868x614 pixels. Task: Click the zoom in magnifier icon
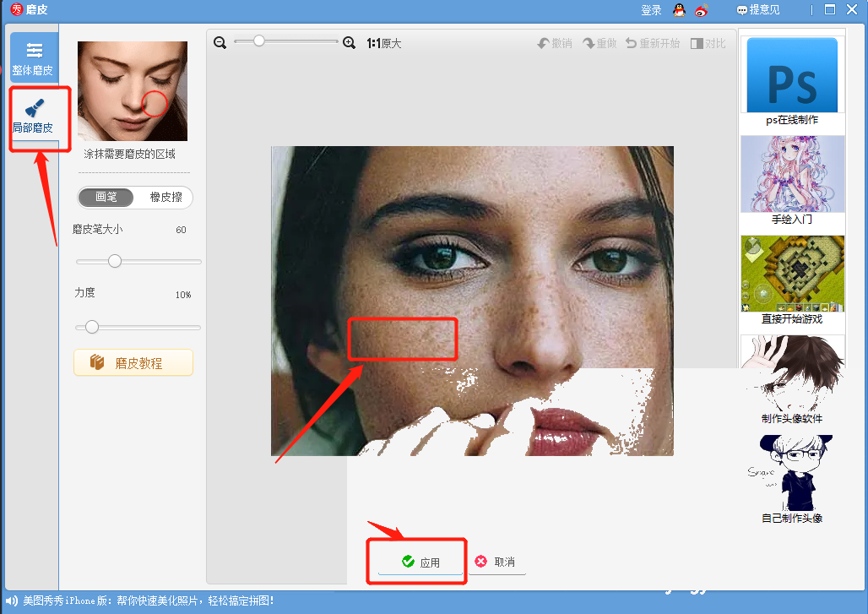[349, 42]
